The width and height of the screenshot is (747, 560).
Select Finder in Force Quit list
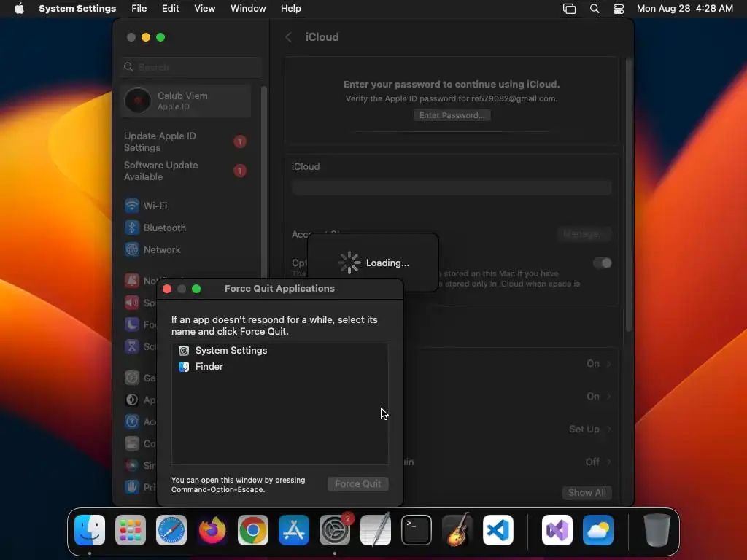point(279,366)
